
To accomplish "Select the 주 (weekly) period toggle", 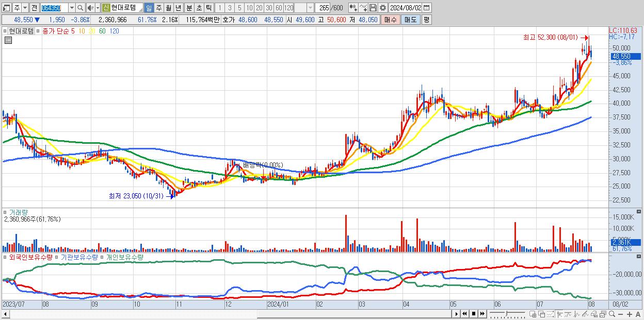I will [158, 8].
